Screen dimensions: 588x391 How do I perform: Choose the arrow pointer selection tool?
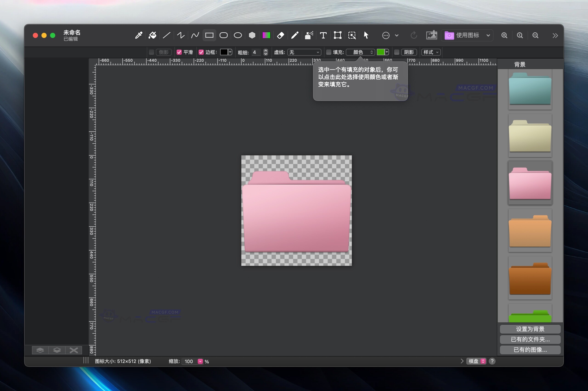tap(366, 35)
